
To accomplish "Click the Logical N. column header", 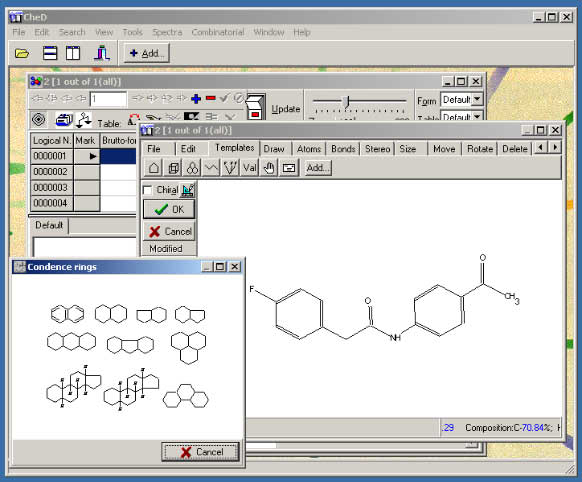I will point(52,141).
